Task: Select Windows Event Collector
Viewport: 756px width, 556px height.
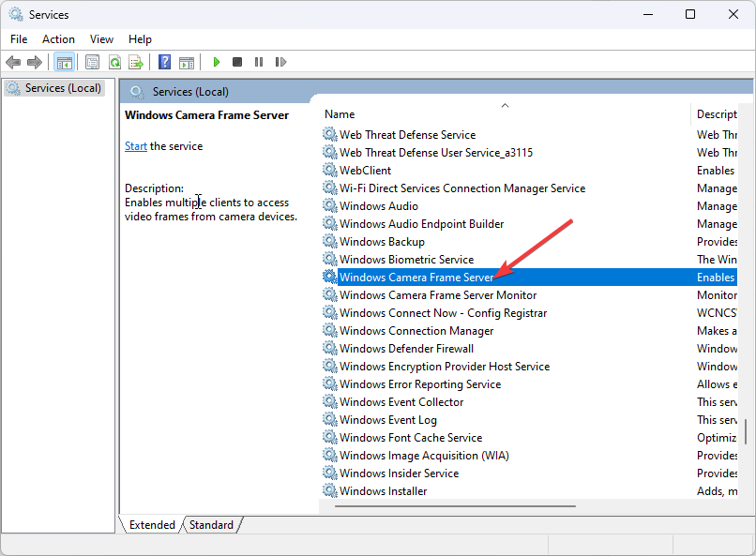Action: click(x=529, y=402)
